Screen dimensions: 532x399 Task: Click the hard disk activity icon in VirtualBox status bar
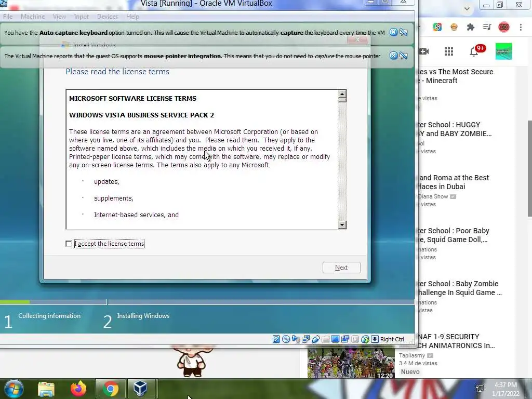tap(276, 339)
